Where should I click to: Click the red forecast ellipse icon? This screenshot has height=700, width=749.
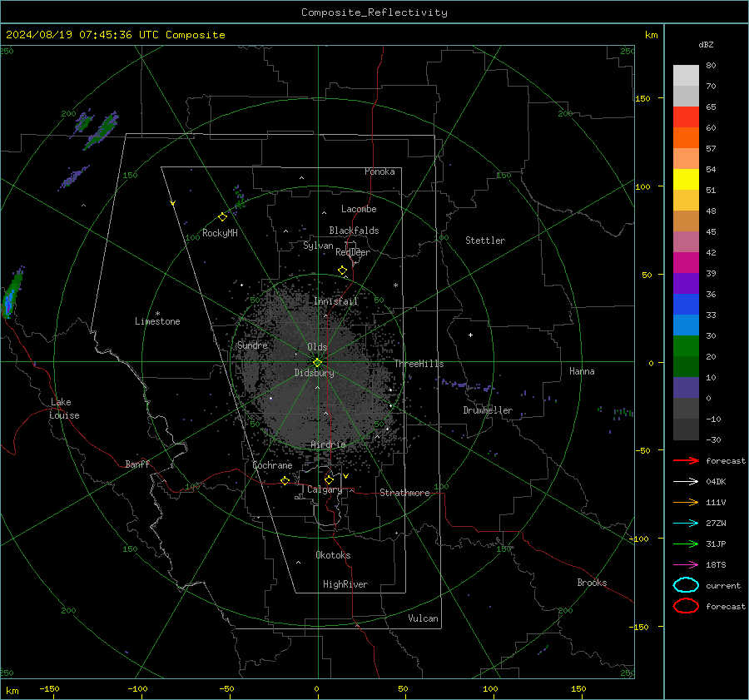coord(686,606)
